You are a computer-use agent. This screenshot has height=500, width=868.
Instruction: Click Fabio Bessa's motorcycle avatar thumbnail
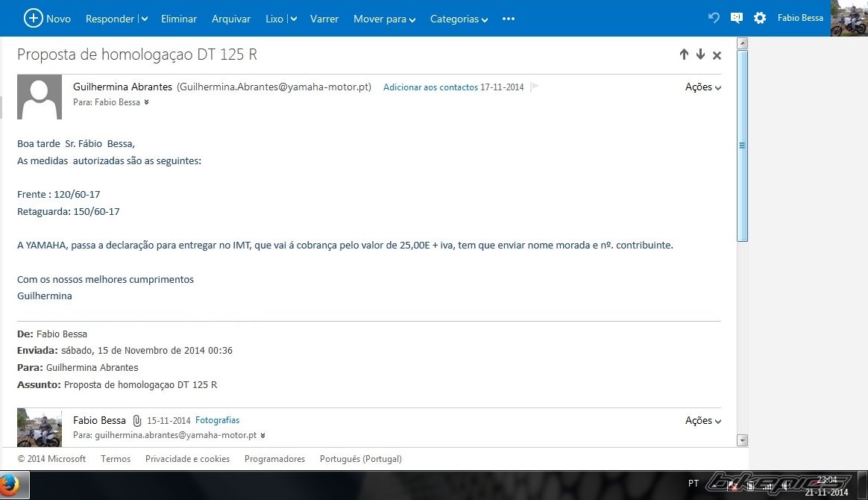click(40, 428)
